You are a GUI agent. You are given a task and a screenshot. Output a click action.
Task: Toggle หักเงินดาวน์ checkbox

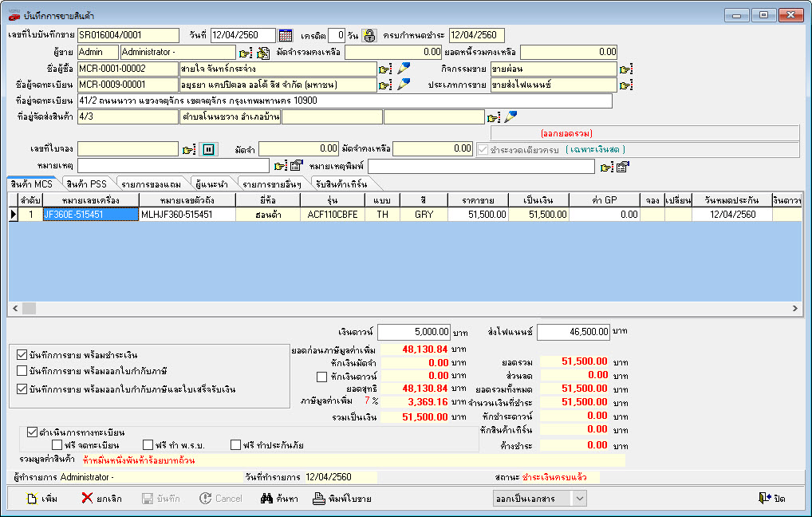click(x=321, y=377)
